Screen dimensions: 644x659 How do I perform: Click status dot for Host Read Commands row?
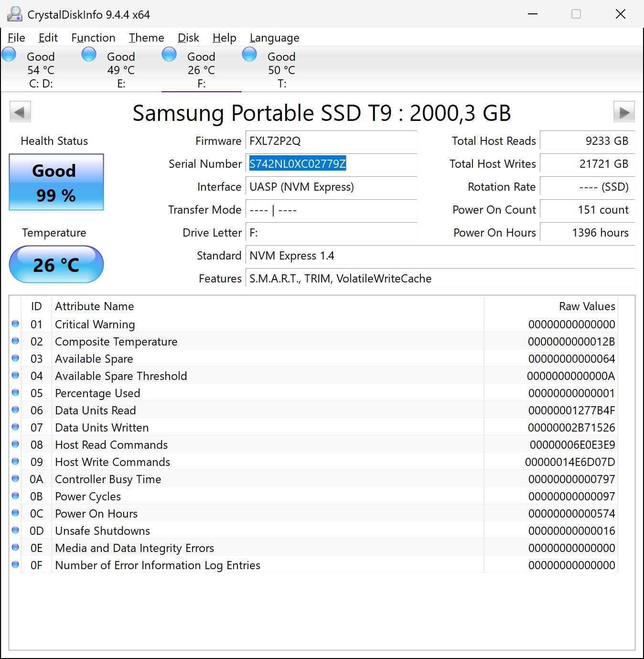15,444
